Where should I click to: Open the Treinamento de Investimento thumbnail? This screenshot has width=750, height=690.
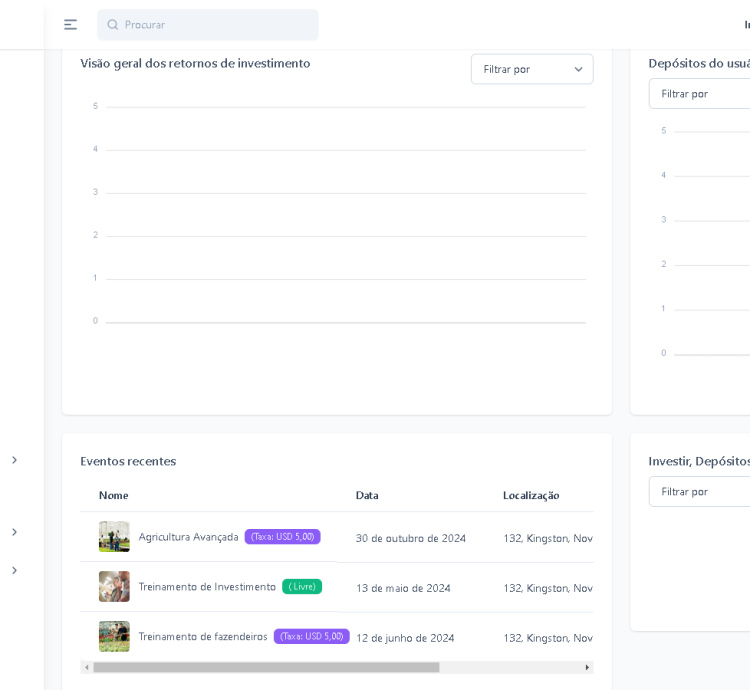(114, 586)
